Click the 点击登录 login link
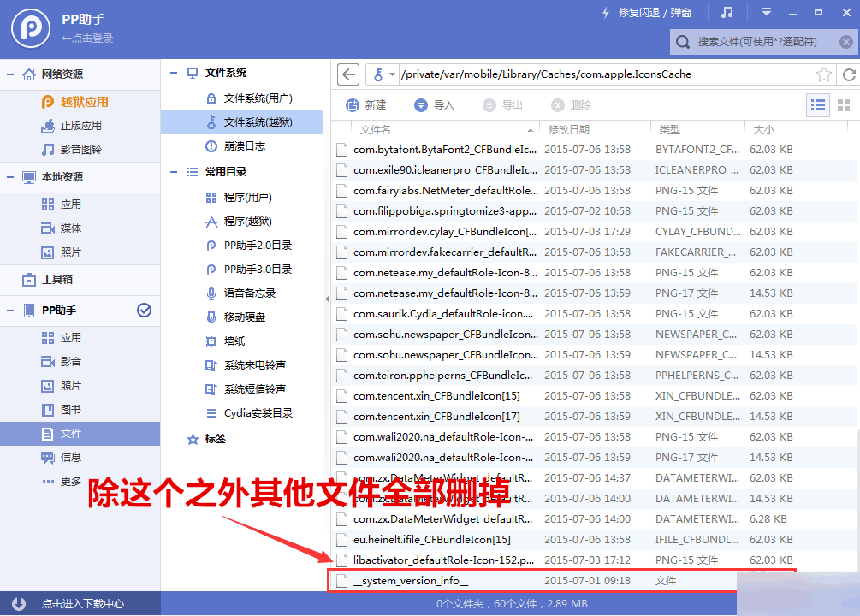Viewport: 860px width, 616px height. click(x=87, y=38)
